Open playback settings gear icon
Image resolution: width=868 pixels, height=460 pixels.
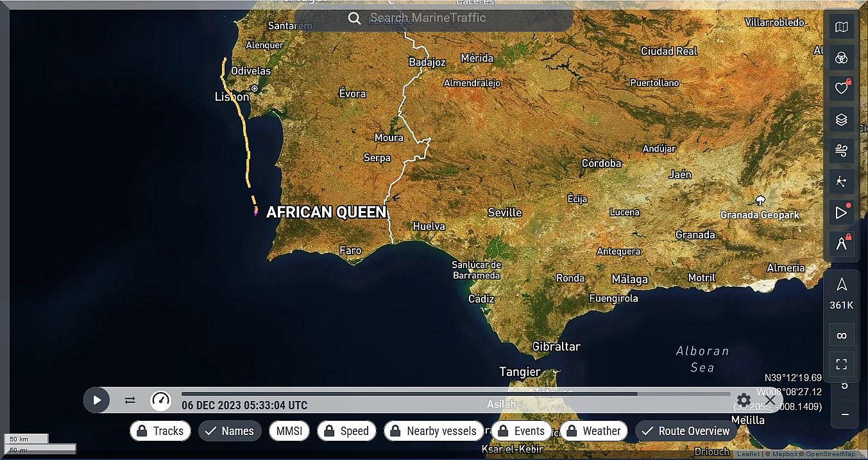click(x=744, y=400)
